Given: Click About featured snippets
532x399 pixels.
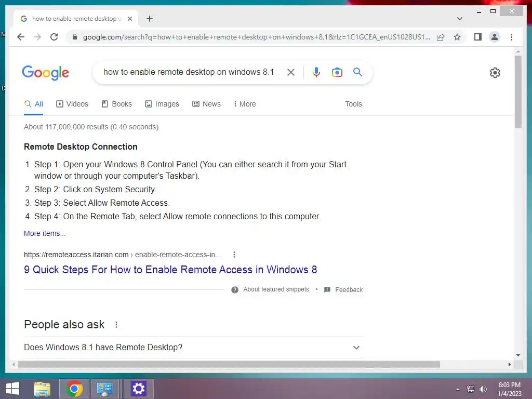Looking at the screenshot, I should [x=276, y=289].
